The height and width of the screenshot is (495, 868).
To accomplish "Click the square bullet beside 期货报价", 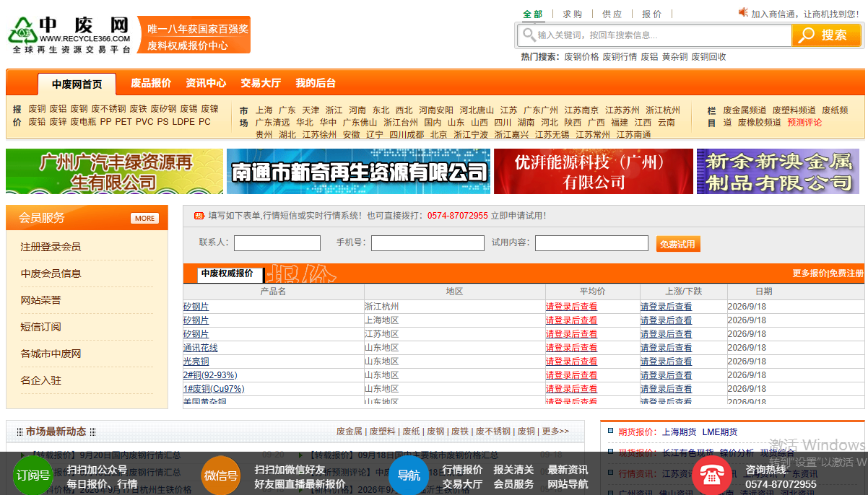I will pos(610,431).
